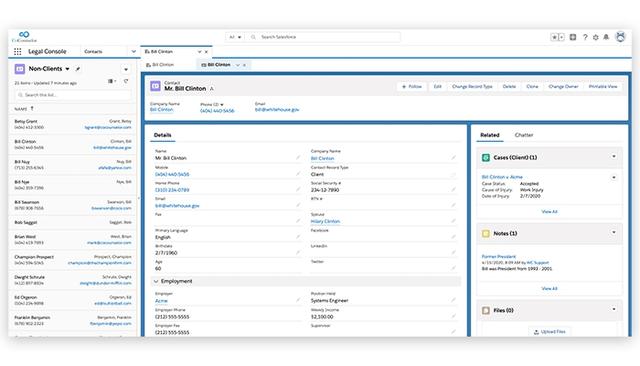Switch to the Related tab

(490, 135)
